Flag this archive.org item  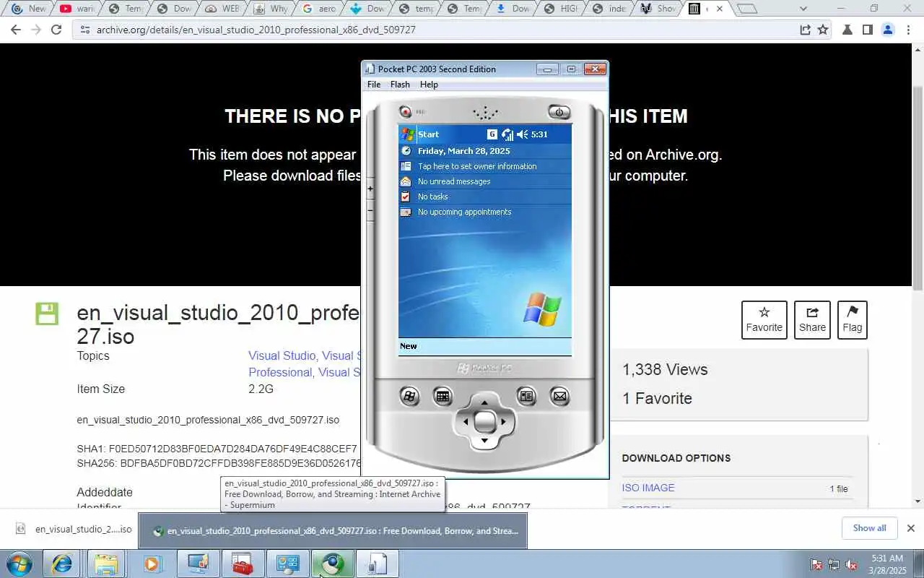click(x=853, y=320)
